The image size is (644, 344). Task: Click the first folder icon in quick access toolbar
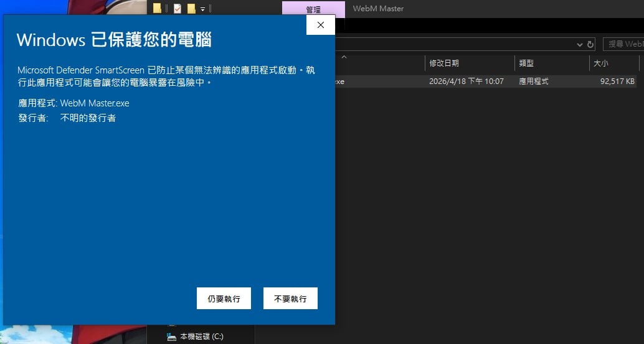click(157, 9)
